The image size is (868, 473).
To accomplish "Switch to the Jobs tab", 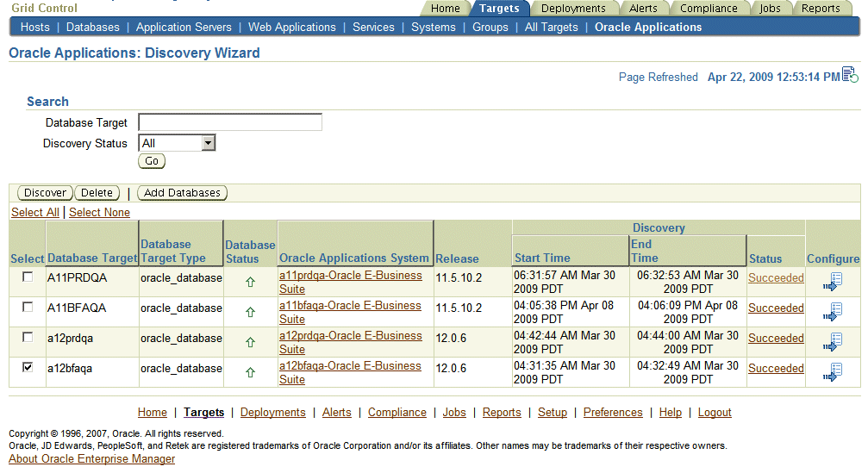I will coord(770,9).
